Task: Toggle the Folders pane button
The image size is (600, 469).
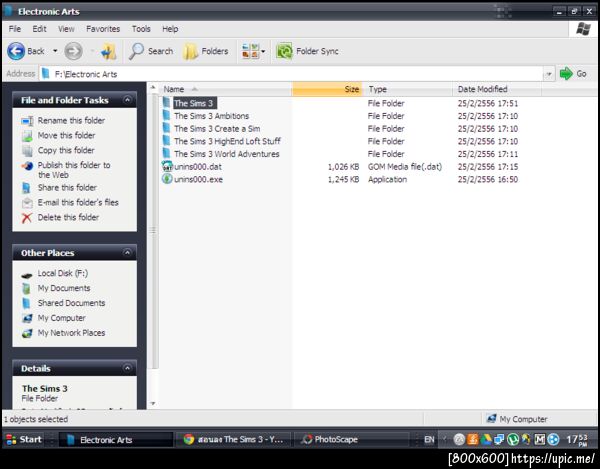Action: tap(205, 51)
